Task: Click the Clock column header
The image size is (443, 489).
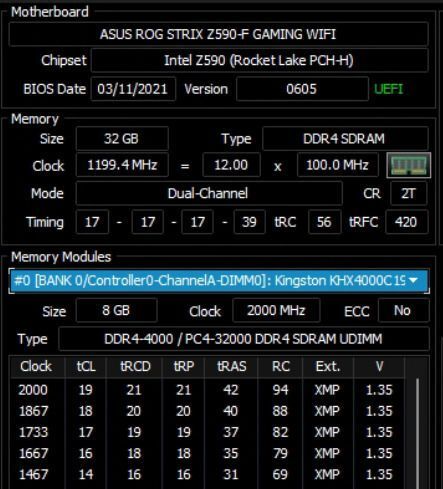Action: tap(37, 367)
